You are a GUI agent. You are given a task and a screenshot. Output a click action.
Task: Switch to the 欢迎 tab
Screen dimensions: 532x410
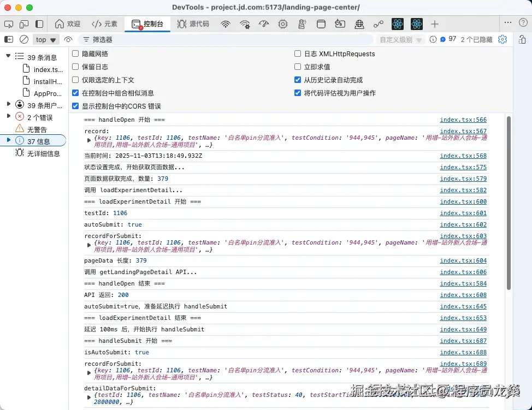[68, 24]
